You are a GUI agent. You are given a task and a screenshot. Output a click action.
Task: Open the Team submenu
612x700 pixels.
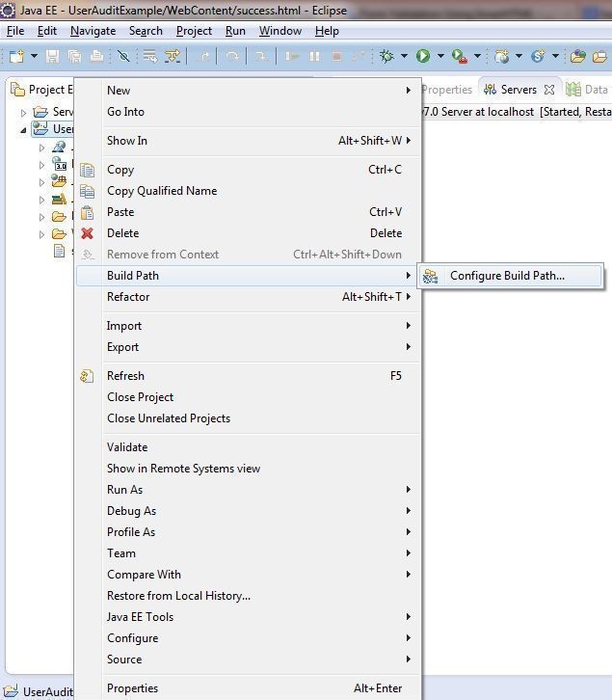click(248, 553)
